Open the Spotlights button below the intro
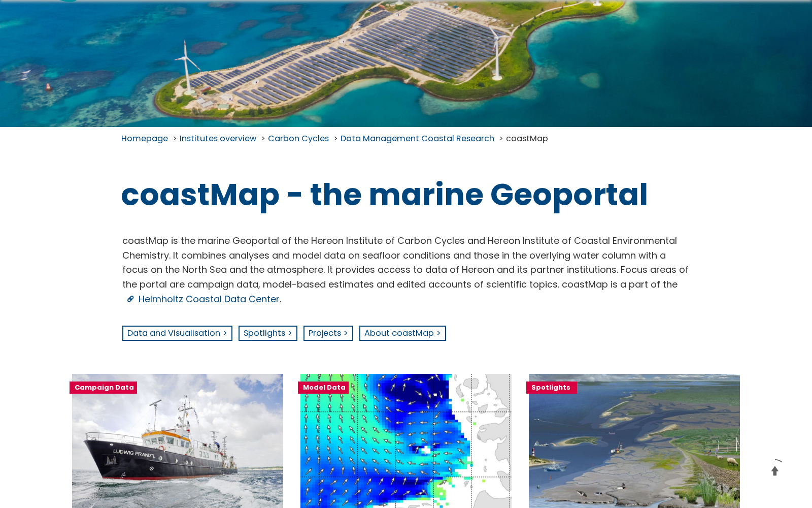This screenshot has width=812, height=508. pyautogui.click(x=268, y=333)
